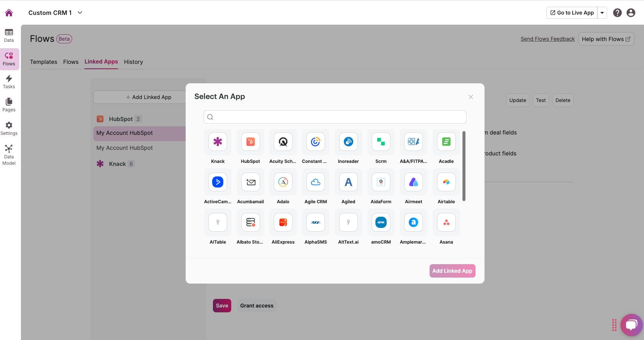
Task: Choose the ActiveCampaign app tile
Action: 218,182
